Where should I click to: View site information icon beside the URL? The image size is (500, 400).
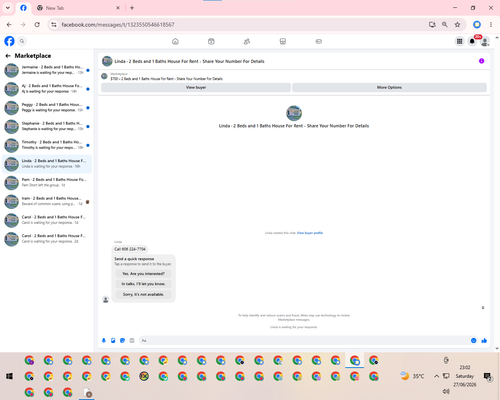(x=54, y=25)
